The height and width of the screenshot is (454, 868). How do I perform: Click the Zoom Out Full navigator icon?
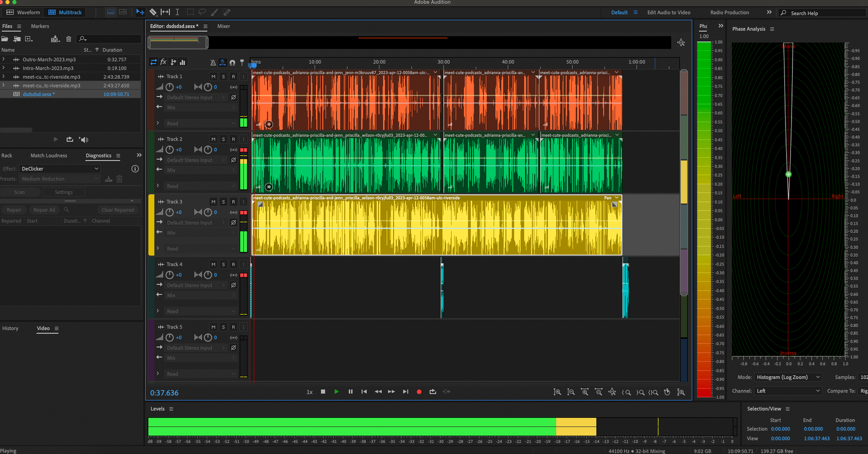tap(681, 42)
